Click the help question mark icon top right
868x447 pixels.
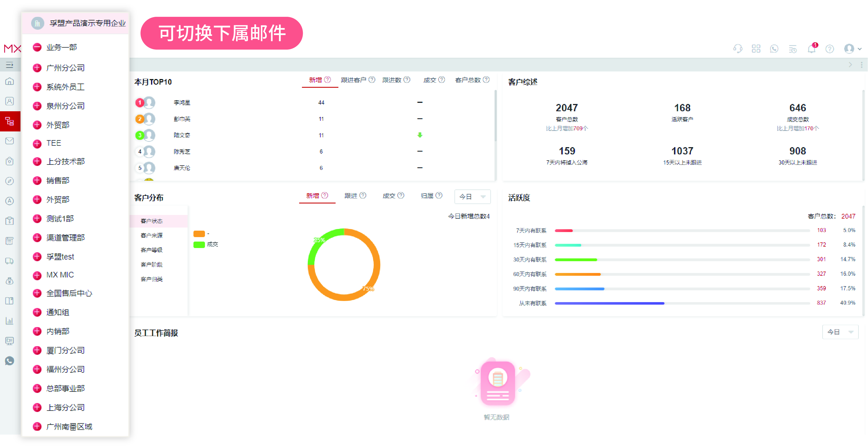point(830,49)
